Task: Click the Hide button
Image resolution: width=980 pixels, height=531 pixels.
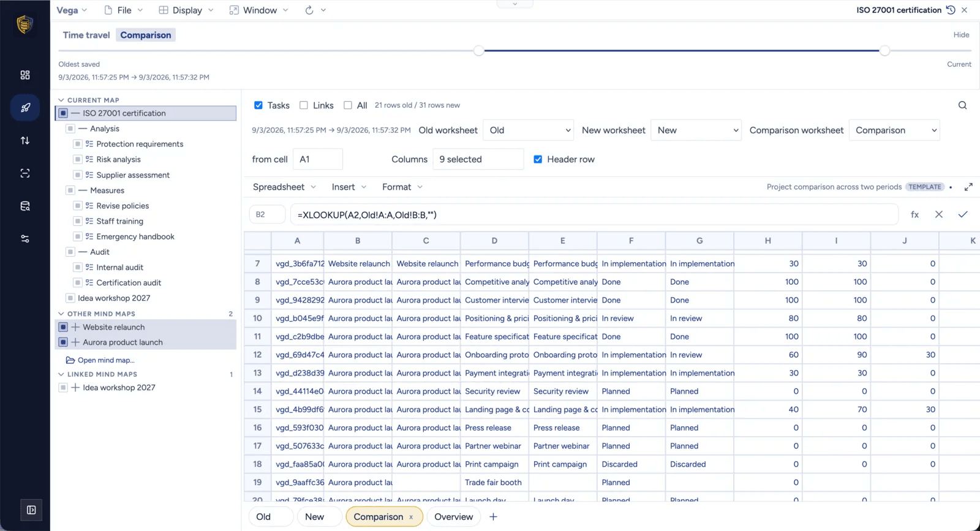Action: 961,35
